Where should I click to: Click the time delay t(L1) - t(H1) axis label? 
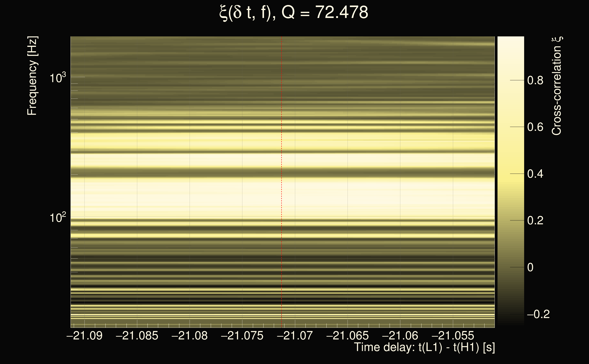(424, 347)
